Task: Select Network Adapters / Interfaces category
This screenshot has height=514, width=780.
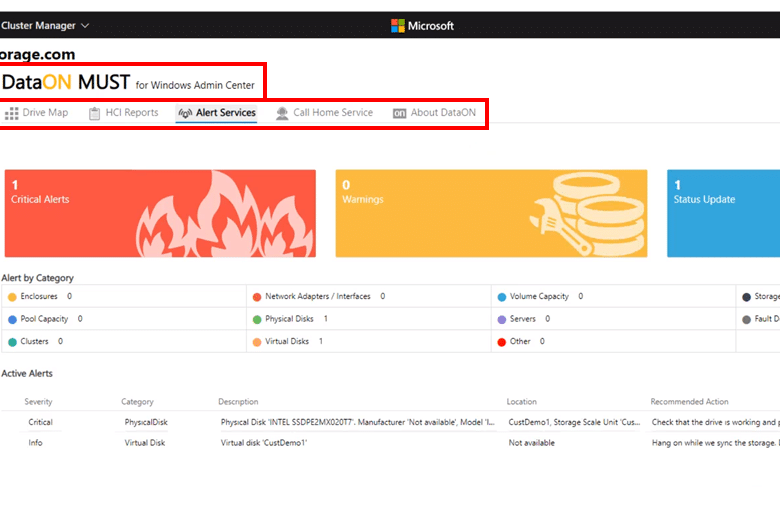Action: 318,296
